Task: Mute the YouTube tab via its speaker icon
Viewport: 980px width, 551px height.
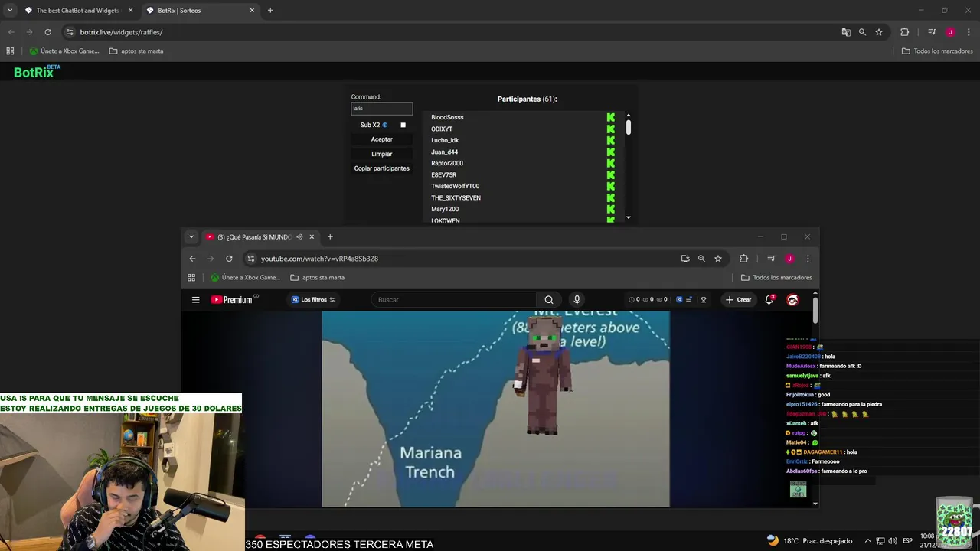Action: (x=299, y=237)
